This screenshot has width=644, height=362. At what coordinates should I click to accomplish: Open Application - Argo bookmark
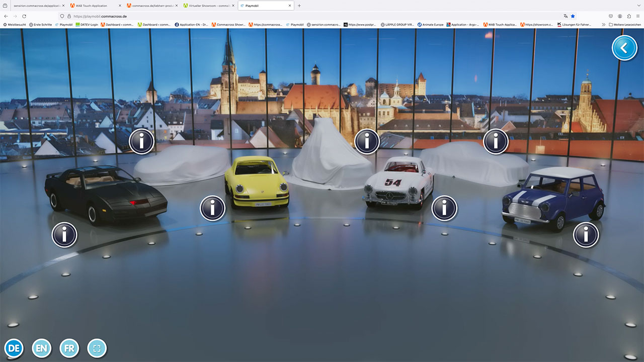tap(463, 24)
